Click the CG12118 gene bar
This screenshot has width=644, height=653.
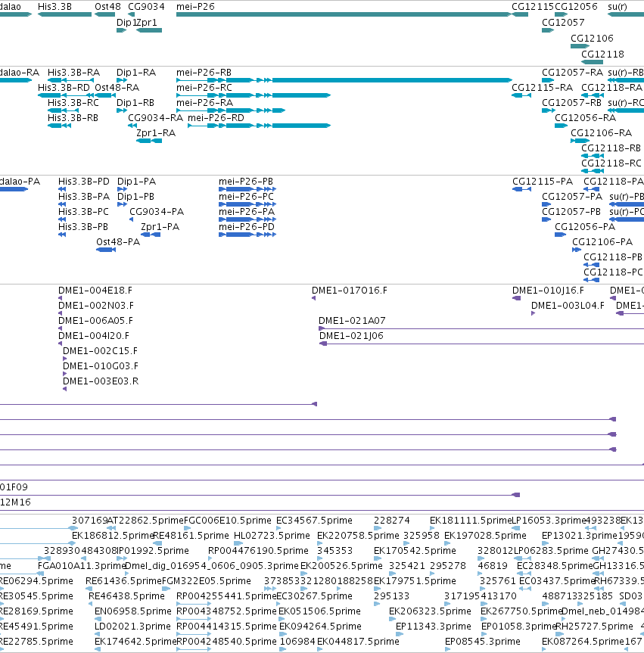pyautogui.click(x=592, y=62)
